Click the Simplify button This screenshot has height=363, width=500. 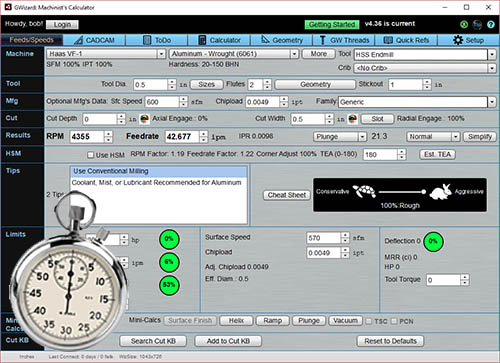tap(480, 137)
